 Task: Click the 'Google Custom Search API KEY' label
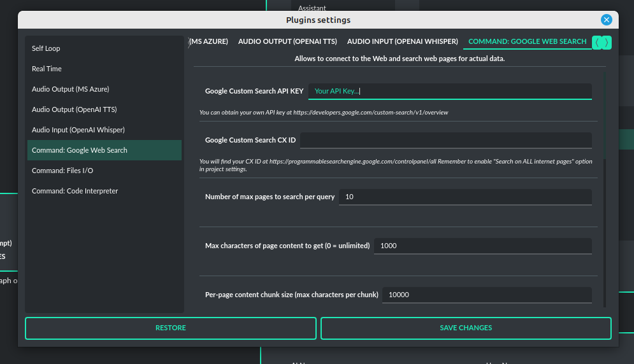[254, 91]
